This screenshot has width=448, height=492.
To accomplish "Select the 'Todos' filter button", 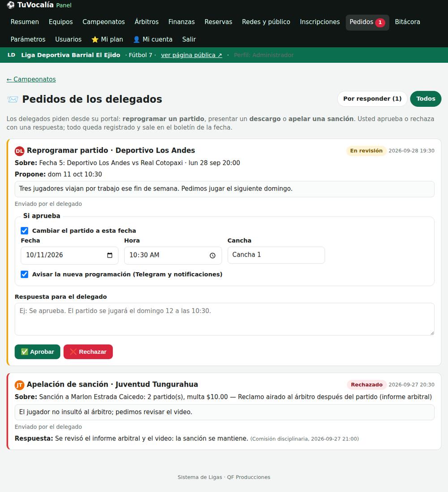I will (426, 99).
